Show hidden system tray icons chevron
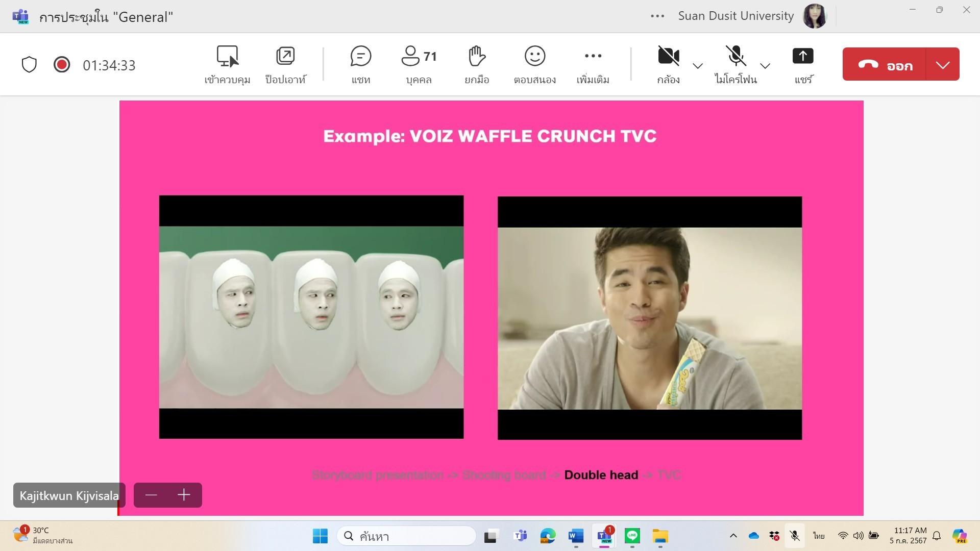The width and height of the screenshot is (980, 551). pos(733,536)
